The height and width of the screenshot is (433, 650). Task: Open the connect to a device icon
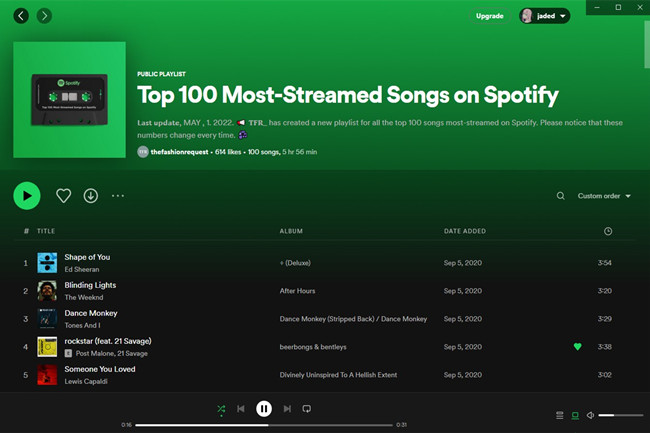tap(575, 415)
